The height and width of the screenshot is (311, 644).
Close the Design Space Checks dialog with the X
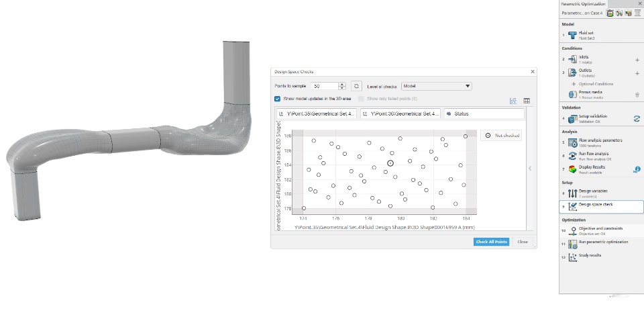(533, 72)
